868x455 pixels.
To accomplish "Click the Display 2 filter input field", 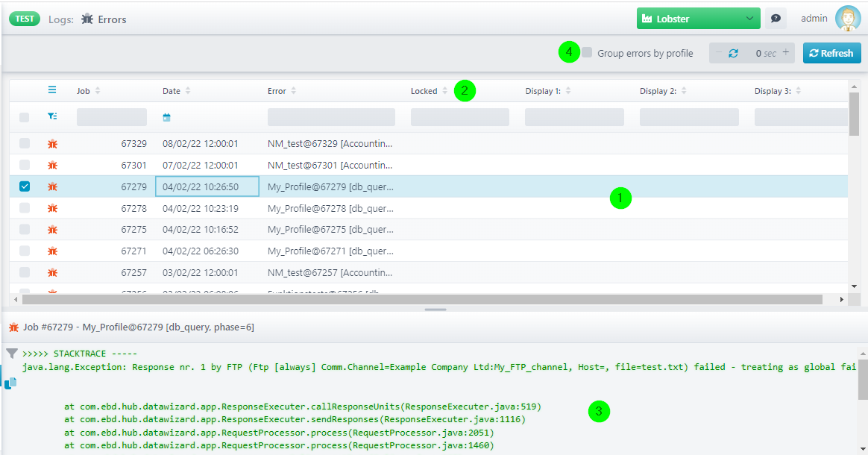I will point(689,117).
